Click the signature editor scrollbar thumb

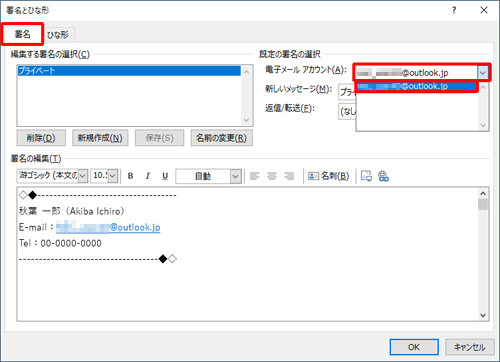click(483, 204)
